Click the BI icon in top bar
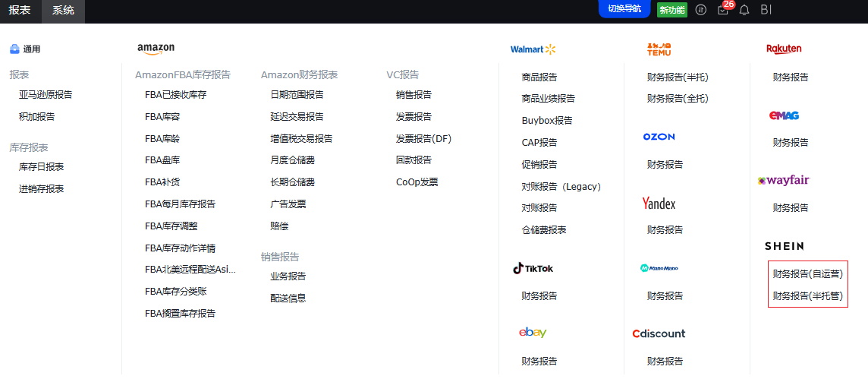 pyautogui.click(x=766, y=9)
